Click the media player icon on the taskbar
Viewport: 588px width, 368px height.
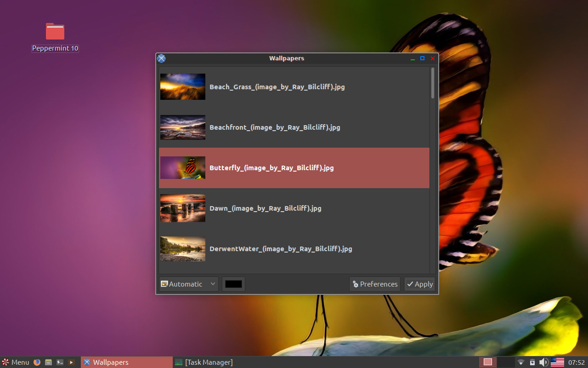71,362
